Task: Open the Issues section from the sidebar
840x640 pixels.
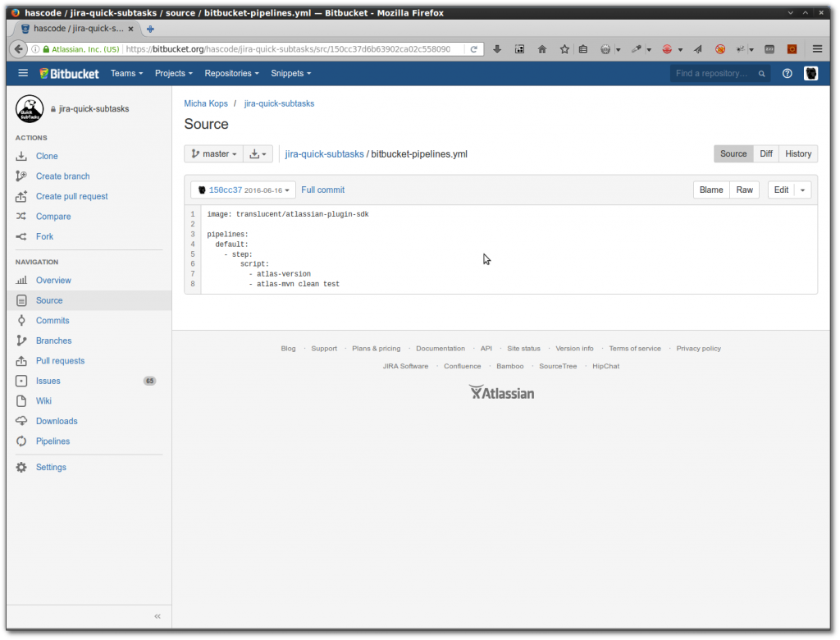Action: click(x=48, y=380)
